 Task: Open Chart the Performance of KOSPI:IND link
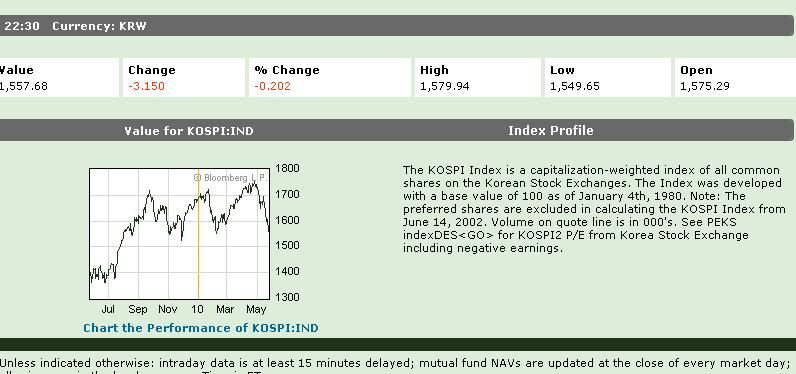point(201,328)
